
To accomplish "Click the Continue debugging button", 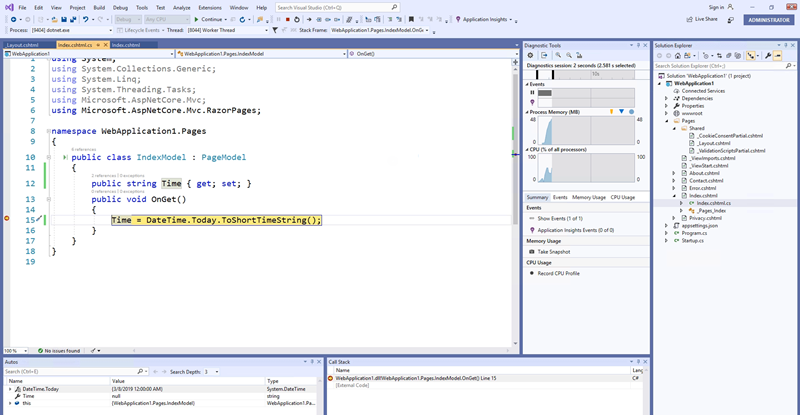I will (209, 18).
